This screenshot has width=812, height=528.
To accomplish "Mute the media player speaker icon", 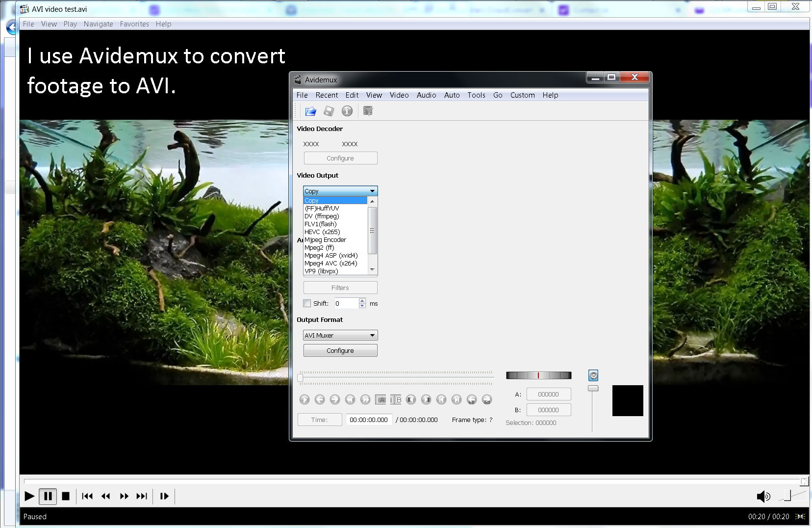I will pyautogui.click(x=763, y=497).
